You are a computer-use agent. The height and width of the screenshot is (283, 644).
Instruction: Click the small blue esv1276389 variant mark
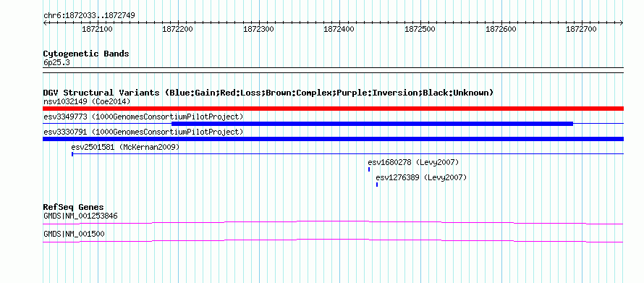click(377, 185)
